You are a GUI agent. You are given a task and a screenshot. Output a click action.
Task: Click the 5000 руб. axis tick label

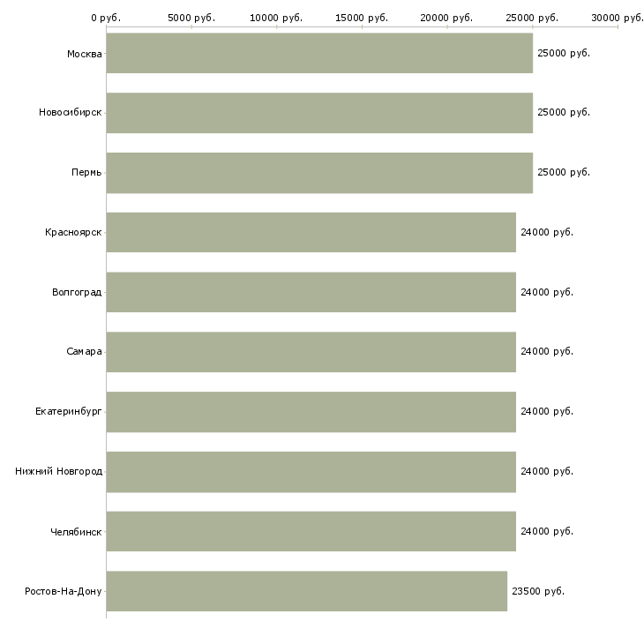(x=191, y=18)
